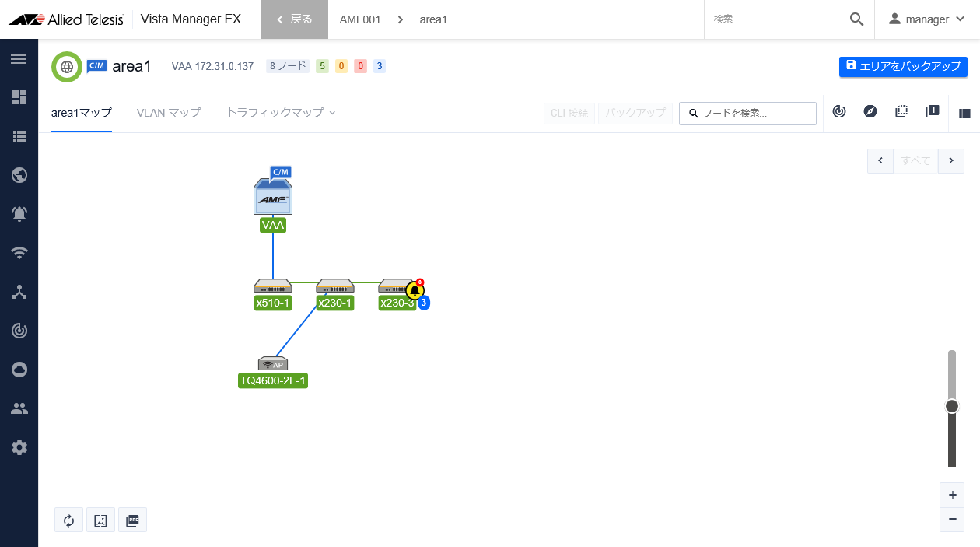This screenshot has width=980, height=547.
Task: Open the manager user dropdown
Action: [x=927, y=19]
